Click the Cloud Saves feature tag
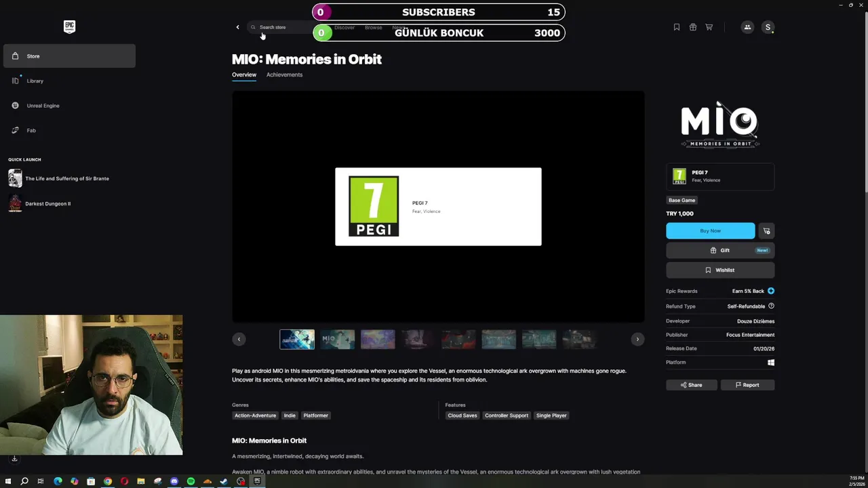The width and height of the screenshot is (868, 488). coord(462,415)
